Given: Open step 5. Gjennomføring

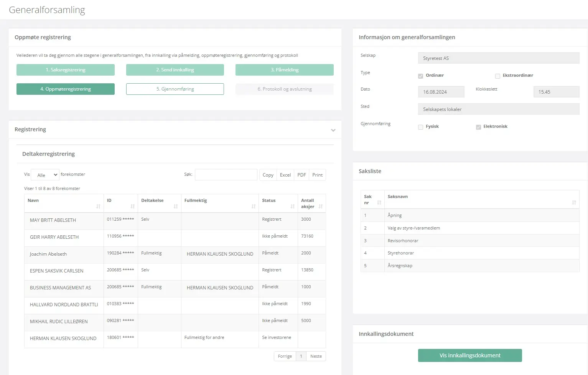Looking at the screenshot, I should point(175,89).
